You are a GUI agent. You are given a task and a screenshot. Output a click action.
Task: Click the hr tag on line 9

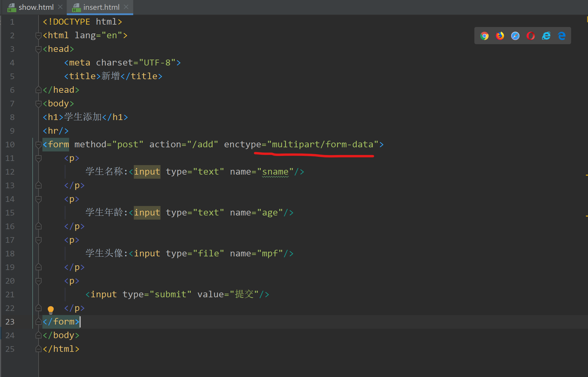point(56,131)
